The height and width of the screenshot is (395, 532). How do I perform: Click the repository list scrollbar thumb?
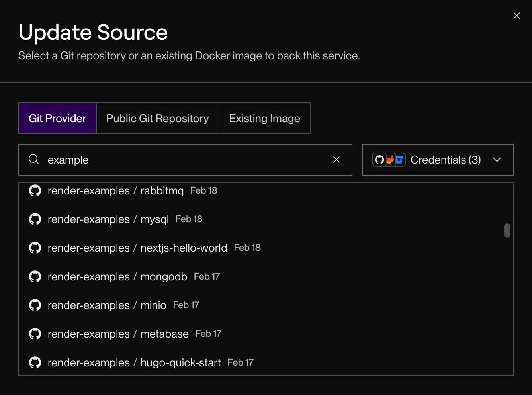pos(507,231)
